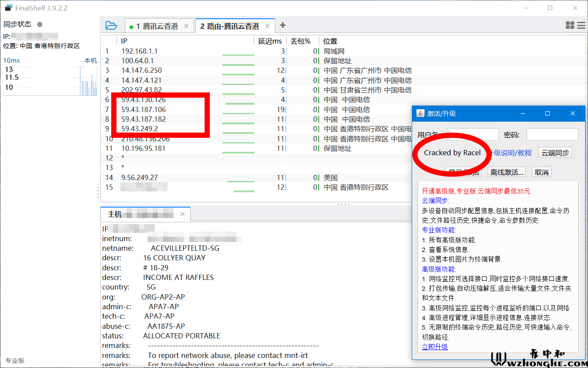Click the 密码 input field

pos(552,134)
